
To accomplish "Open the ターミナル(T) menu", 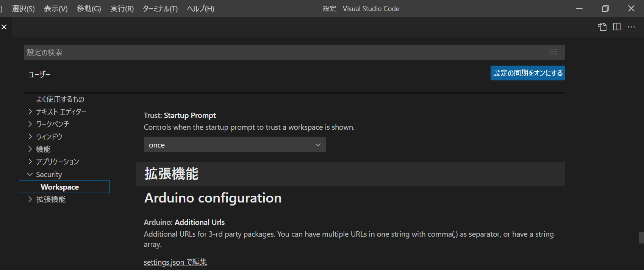I will click(x=160, y=8).
